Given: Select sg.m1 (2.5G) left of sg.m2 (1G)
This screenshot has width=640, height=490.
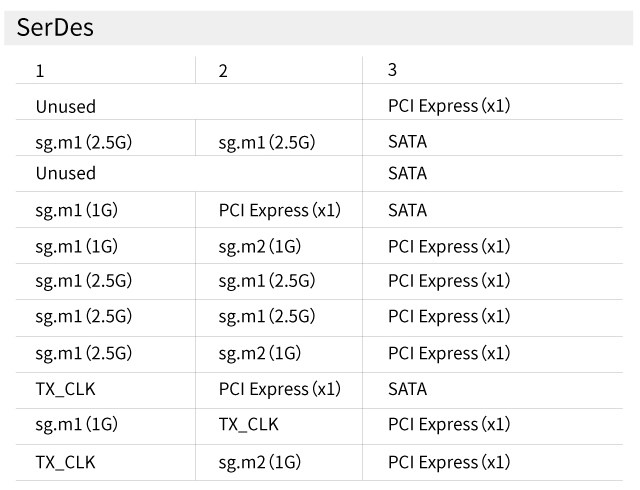Looking at the screenshot, I should pos(83,353).
